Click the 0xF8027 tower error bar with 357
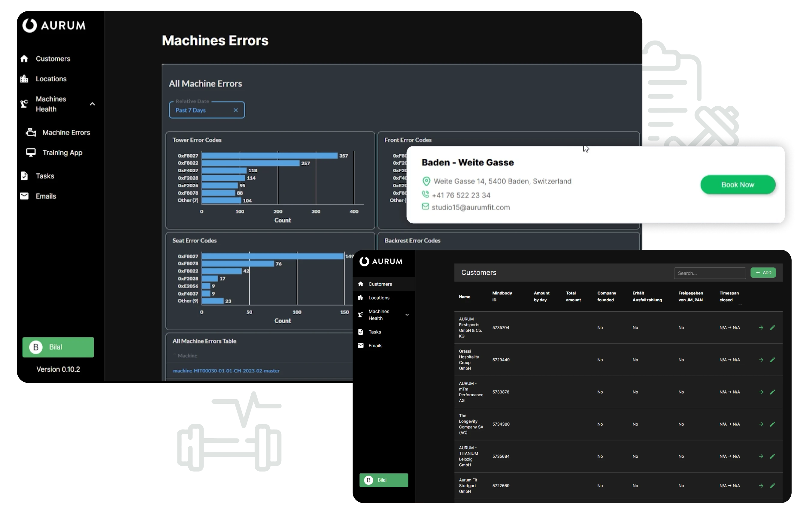The image size is (812, 516). [270, 156]
